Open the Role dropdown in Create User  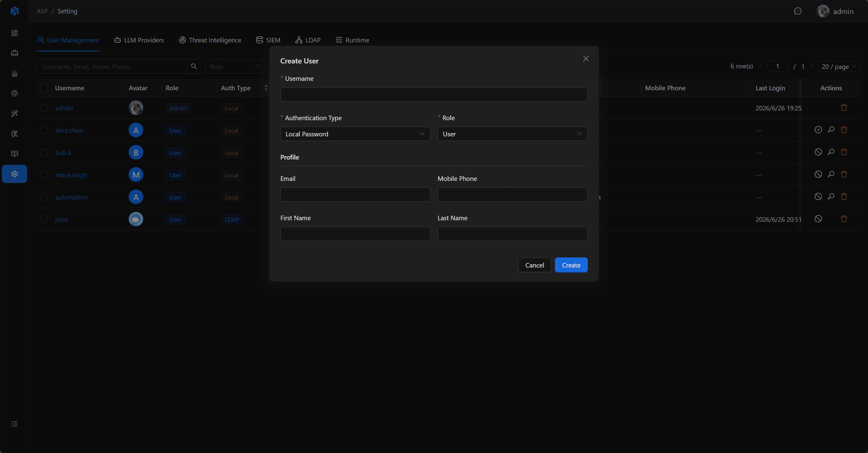(x=513, y=134)
